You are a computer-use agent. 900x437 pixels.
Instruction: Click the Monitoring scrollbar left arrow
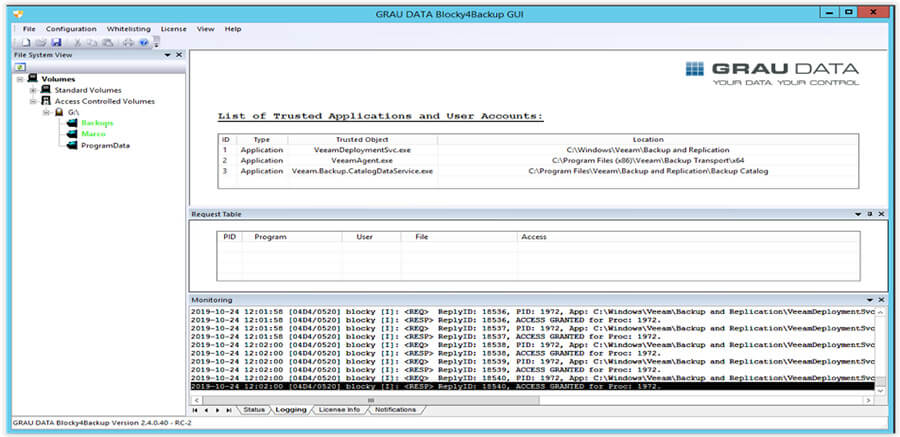[x=196, y=400]
